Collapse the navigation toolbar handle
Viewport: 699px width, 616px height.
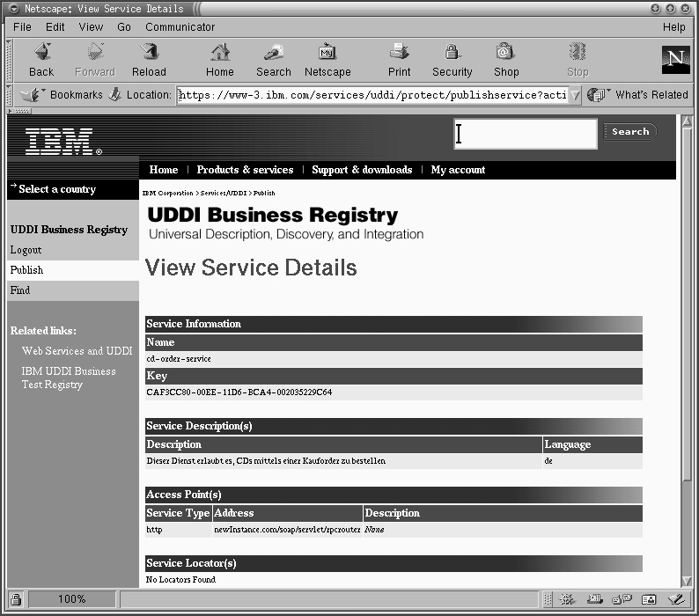click(9, 60)
